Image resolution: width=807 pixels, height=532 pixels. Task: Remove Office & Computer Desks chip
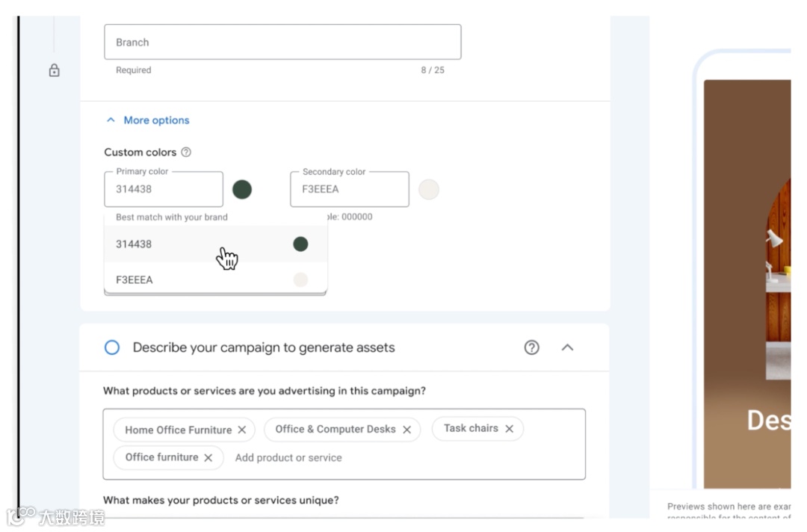tap(407, 430)
